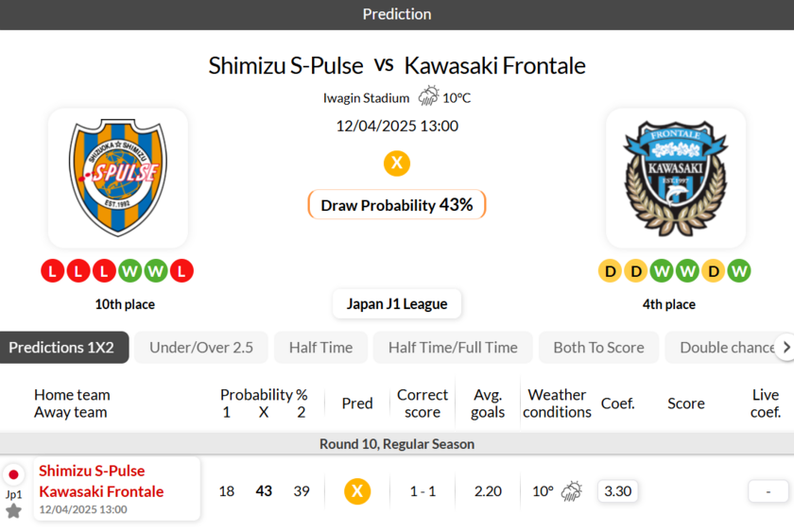
Task: Click the weather icon in the match row
Action: pos(571,491)
